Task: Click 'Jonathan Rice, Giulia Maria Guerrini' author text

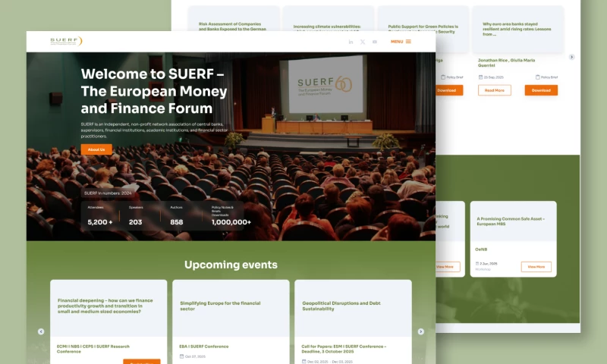Action: 506,63
